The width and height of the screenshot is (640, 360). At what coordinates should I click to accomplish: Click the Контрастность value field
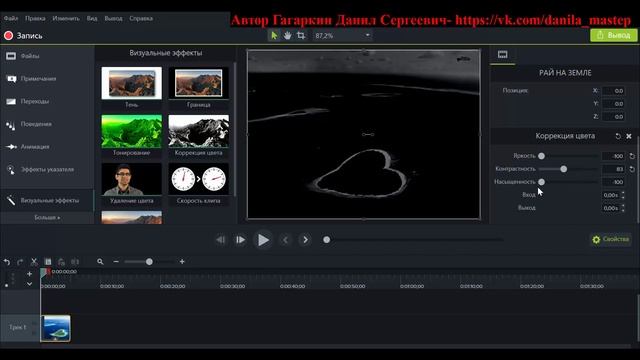[x=613, y=169]
